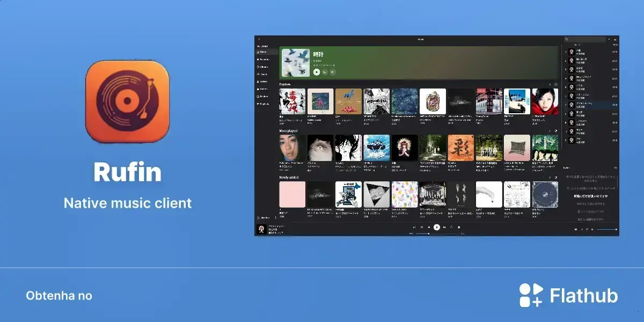Play the featured album 時計
The width and height of the screenshot is (644, 322).
(x=317, y=71)
